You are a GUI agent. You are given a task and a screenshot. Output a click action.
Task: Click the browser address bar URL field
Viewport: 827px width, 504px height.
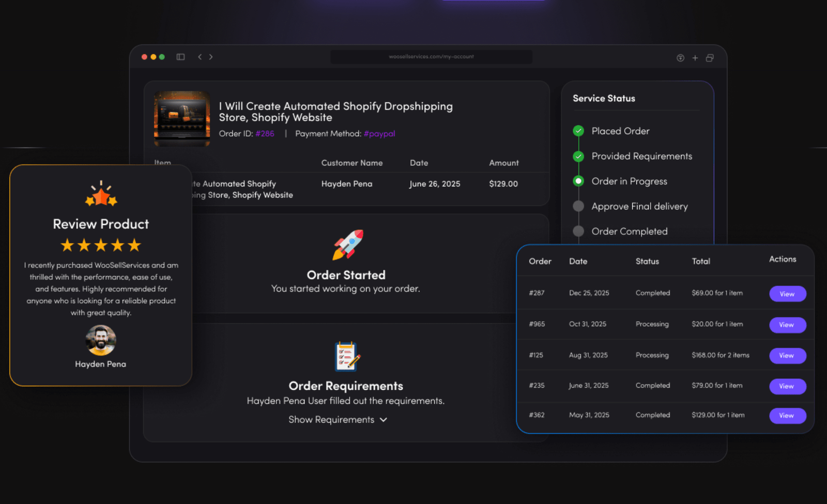pyautogui.click(x=431, y=57)
